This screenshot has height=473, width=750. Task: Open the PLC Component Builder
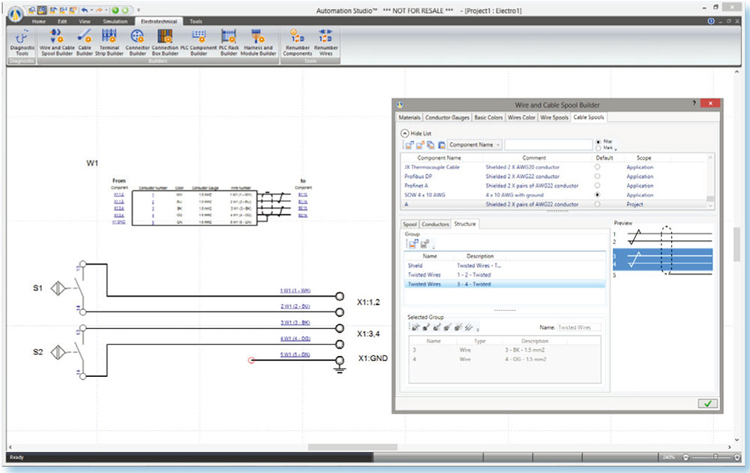[x=199, y=42]
